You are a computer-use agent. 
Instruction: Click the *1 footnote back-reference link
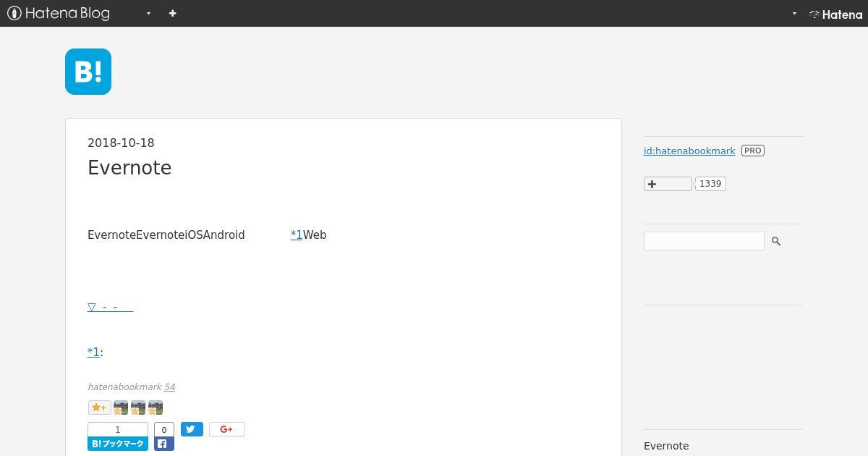93,352
